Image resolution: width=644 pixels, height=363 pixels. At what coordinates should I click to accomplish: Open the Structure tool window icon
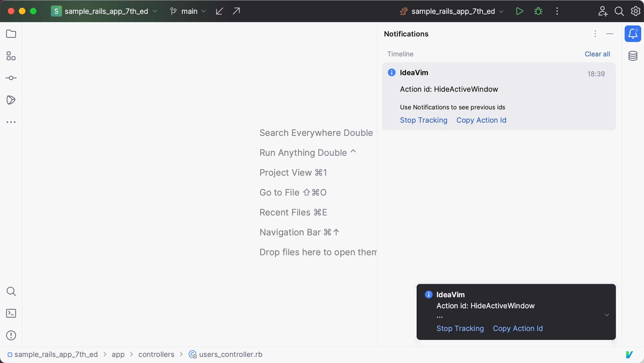coord(11,56)
